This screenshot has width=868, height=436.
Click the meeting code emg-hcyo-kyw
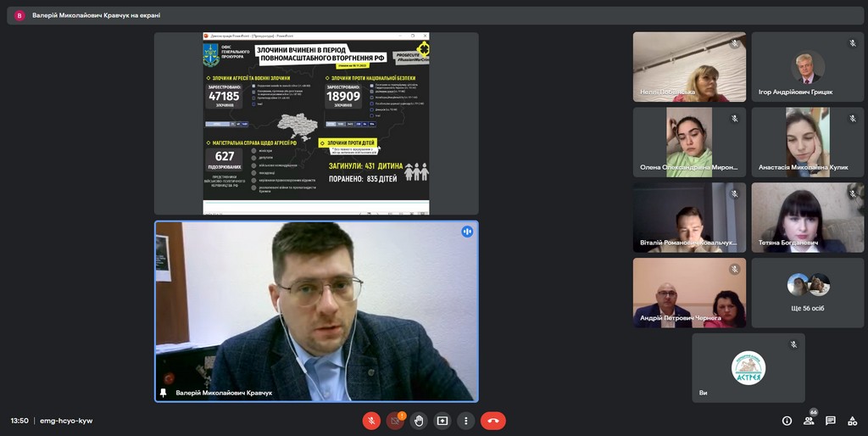click(x=66, y=421)
